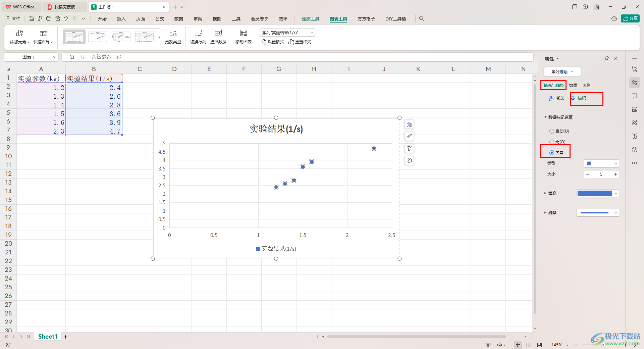Viewport: 644px width, 349px height.
Task: Select the first chart style thumbnail
Action: [74, 37]
